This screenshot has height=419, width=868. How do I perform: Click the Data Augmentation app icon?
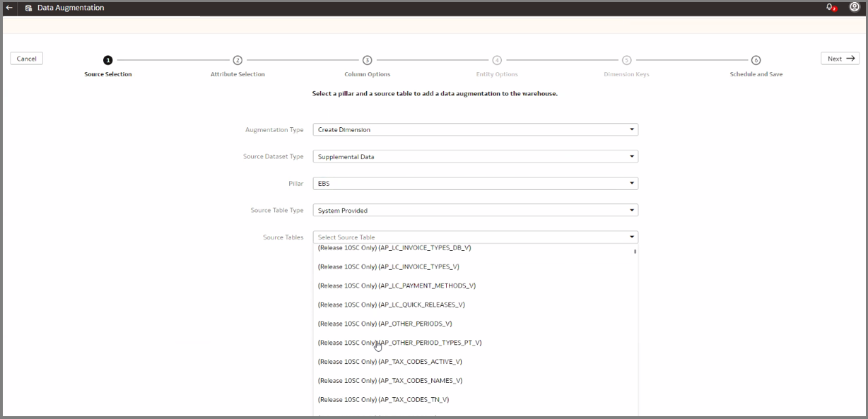point(28,8)
